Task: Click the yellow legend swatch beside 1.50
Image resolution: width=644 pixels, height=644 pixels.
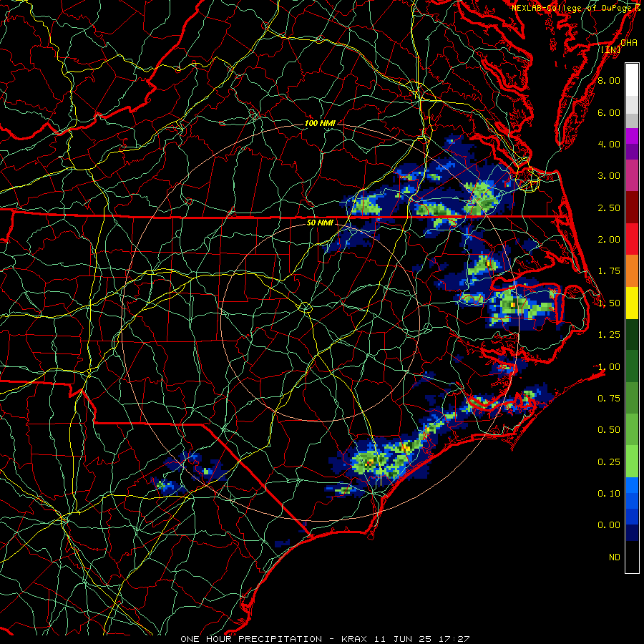Action: coord(632,303)
